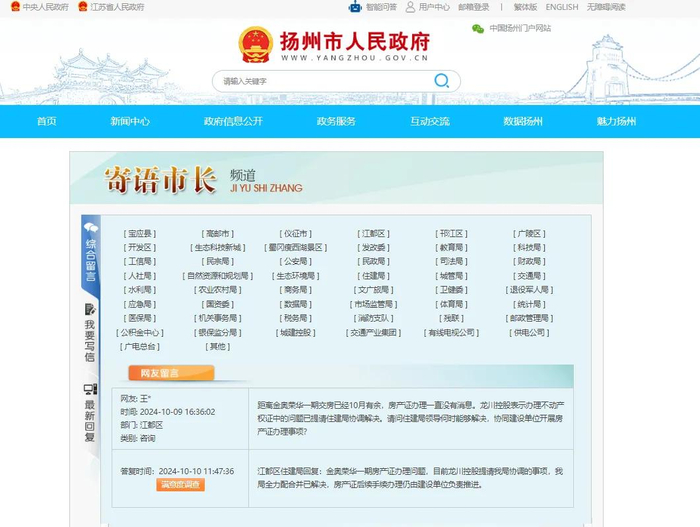This screenshot has width=700, height=527.
Task: Filter messages by 住建局
Action: pyautogui.click(x=373, y=276)
